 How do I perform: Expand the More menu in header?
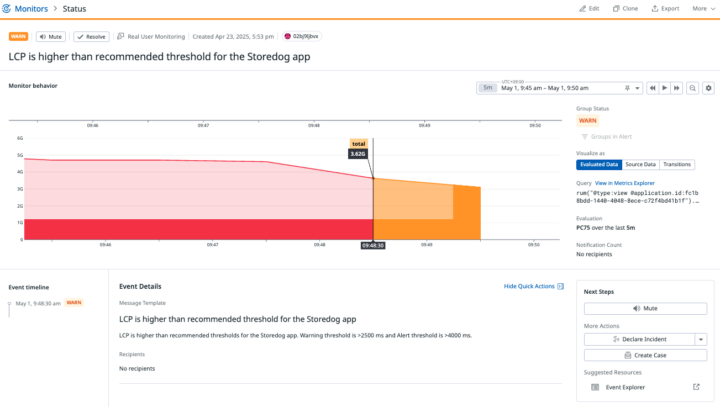click(702, 8)
